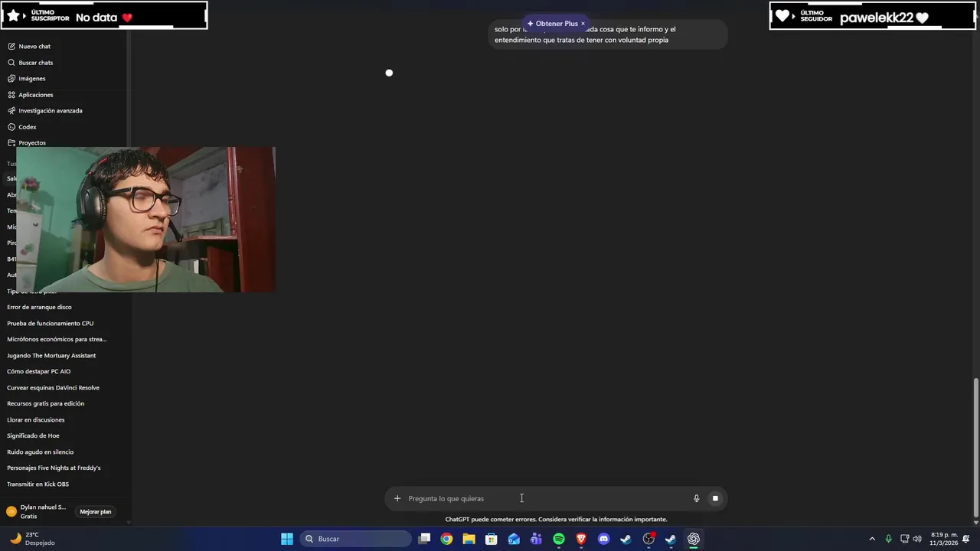Open Brave browser from taskbar
980x551 pixels.
pos(581,539)
